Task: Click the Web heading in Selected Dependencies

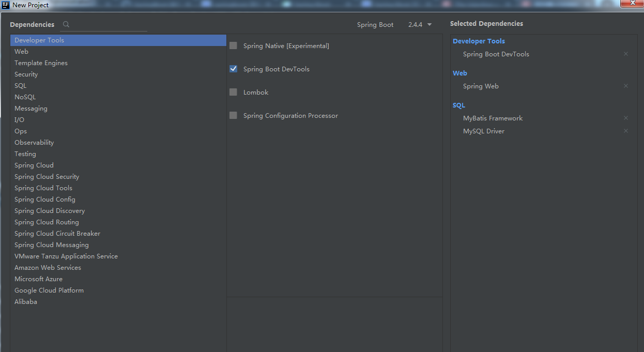Action: click(x=459, y=73)
